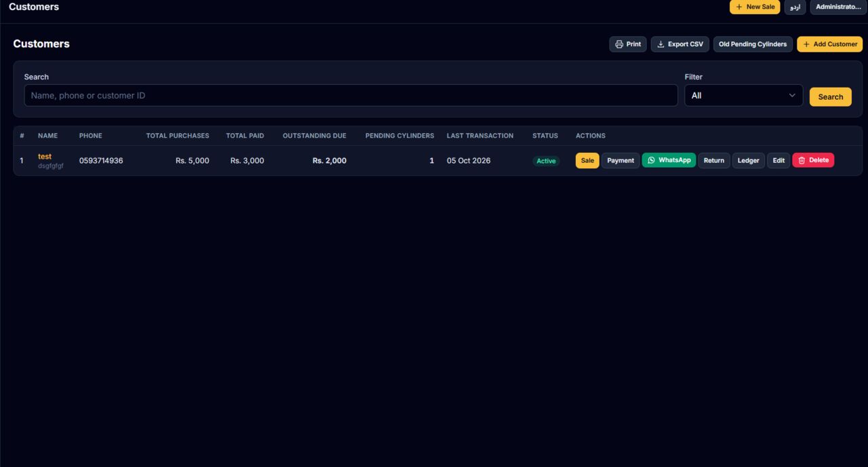
Task: Focus the customer search field
Action: pos(351,95)
